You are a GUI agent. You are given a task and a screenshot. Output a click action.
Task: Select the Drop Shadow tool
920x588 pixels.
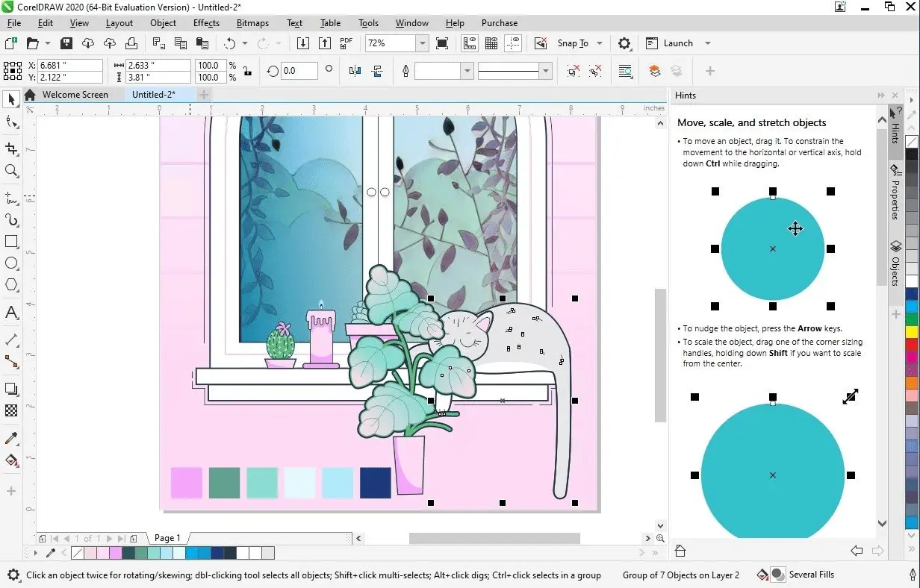coord(11,389)
